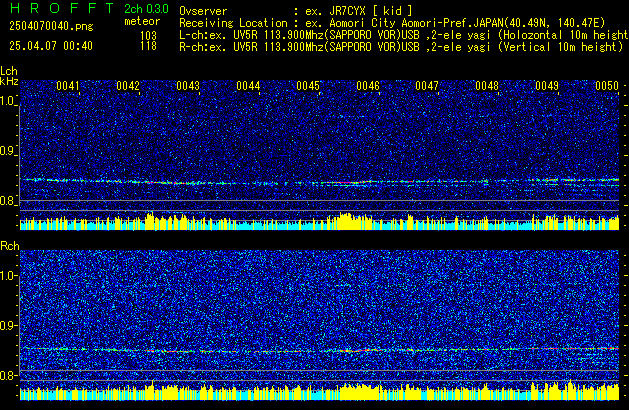The height and width of the screenshot is (410, 629).
Task: Click the version label 2ch 0.3.0
Action: [146, 8]
